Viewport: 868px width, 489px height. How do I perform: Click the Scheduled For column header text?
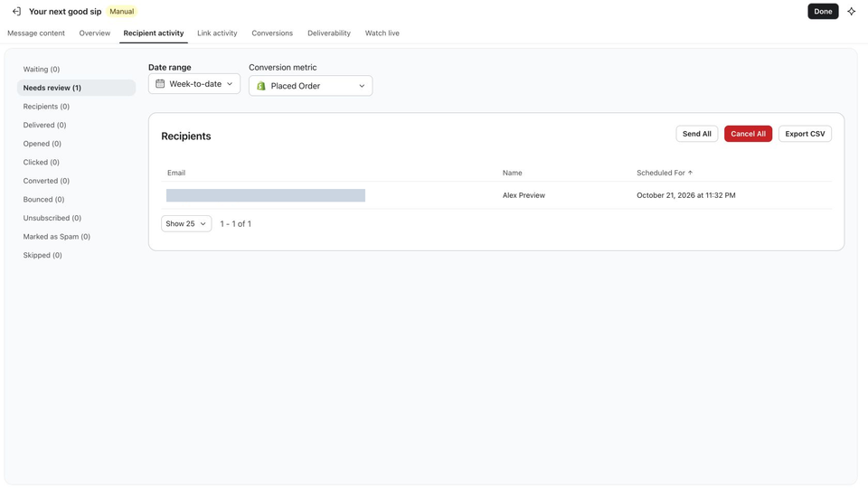click(x=660, y=173)
